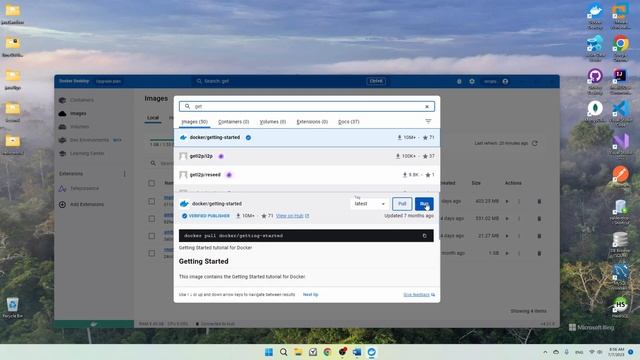Viewport: 640px width, 360px height.
Task: Open File Explorer from the taskbar
Action: (x=298, y=352)
